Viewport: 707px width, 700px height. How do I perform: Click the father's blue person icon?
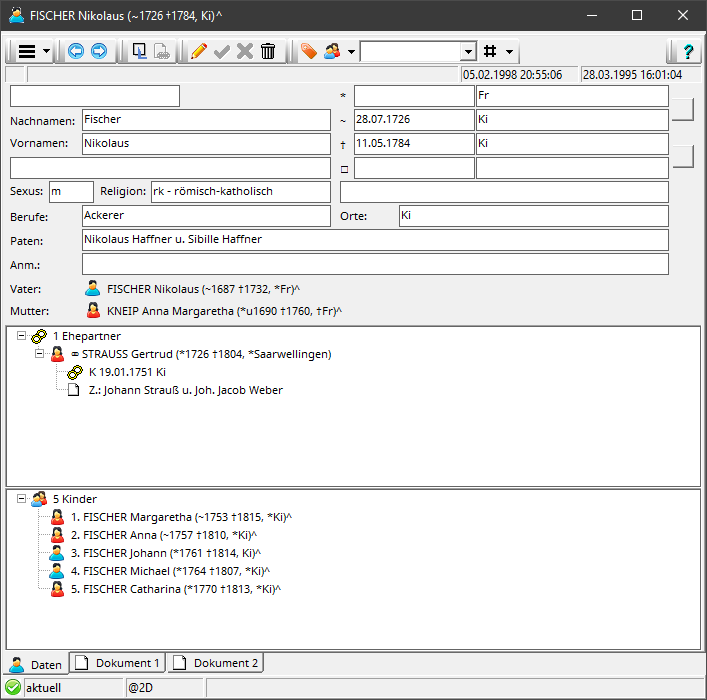(92, 289)
